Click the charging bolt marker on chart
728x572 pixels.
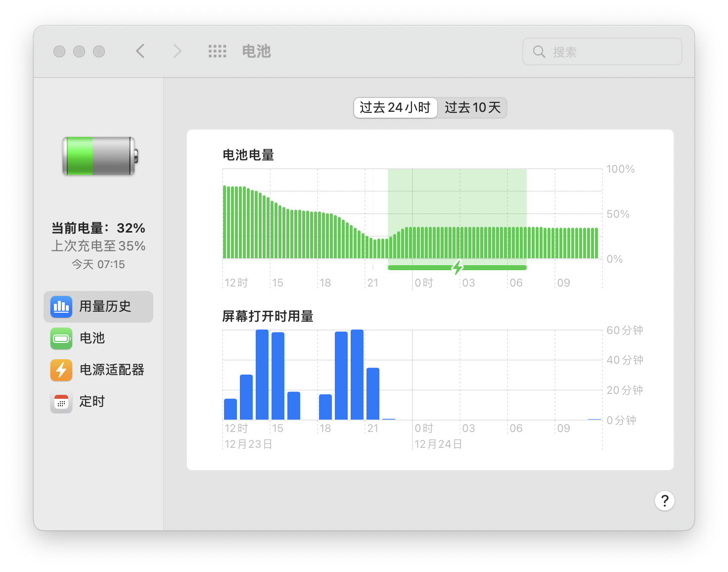point(457,268)
